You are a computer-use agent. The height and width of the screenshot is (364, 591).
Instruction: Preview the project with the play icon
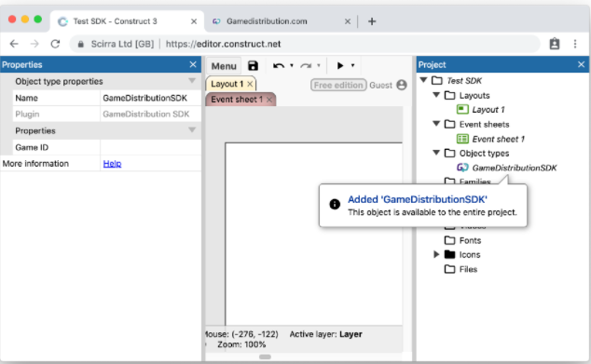pos(340,66)
